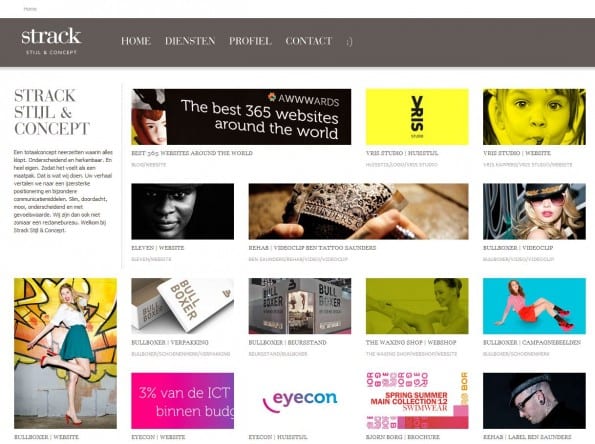Viewport: 595px width, 444px height.
Task: Click the Bullboxer Beursstand title link
Action: [287, 342]
